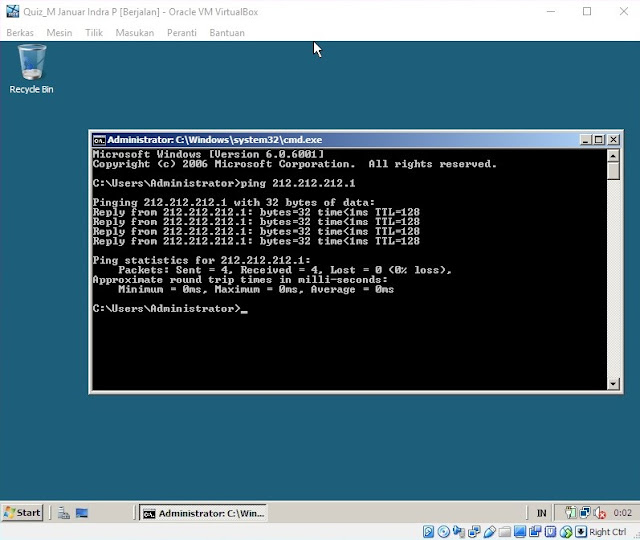640x540 pixels.
Task: Click the VirtualBox USB status icon
Action: [x=490, y=532]
